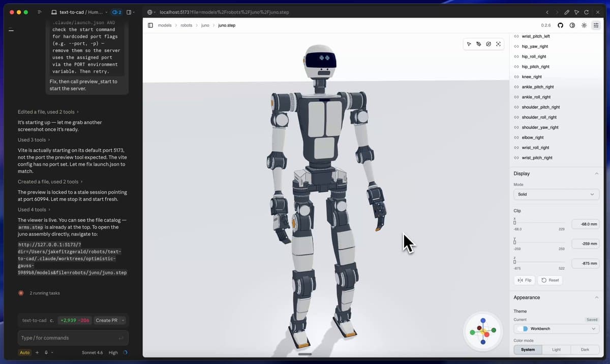Click the link icon beside elbow_right
The height and width of the screenshot is (364, 610).
point(516,137)
